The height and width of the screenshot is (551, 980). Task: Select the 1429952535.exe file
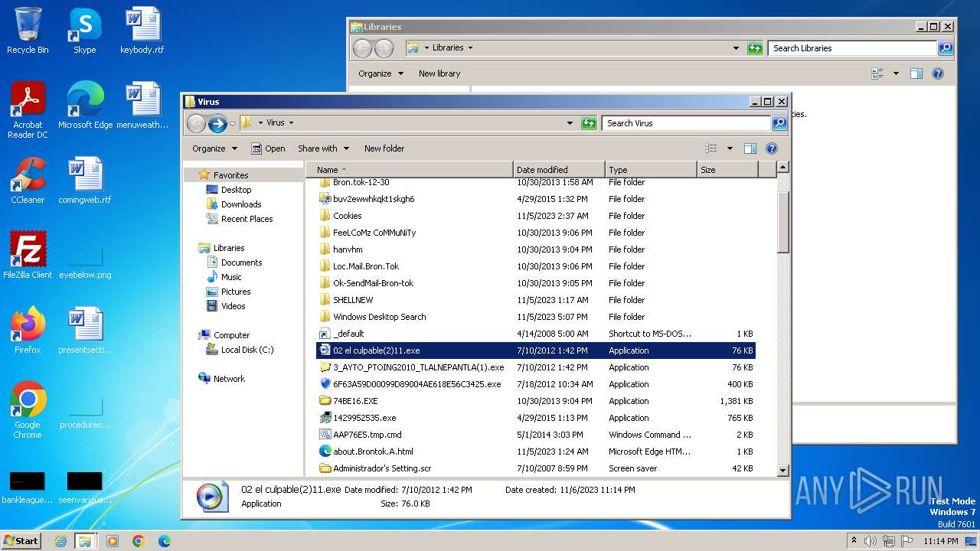[x=536, y=418]
